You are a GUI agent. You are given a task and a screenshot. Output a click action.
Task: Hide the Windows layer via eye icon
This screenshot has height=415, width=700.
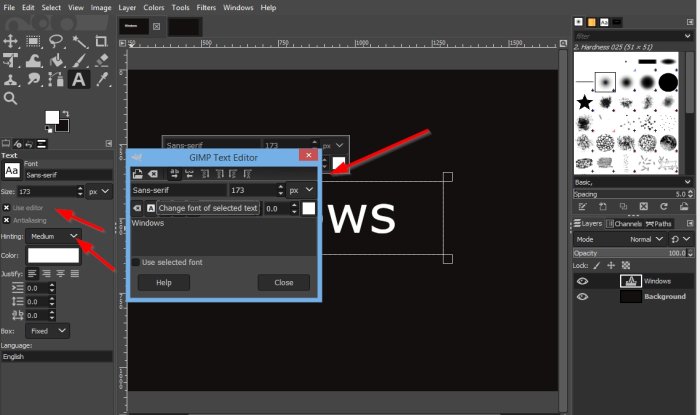[x=582, y=281]
